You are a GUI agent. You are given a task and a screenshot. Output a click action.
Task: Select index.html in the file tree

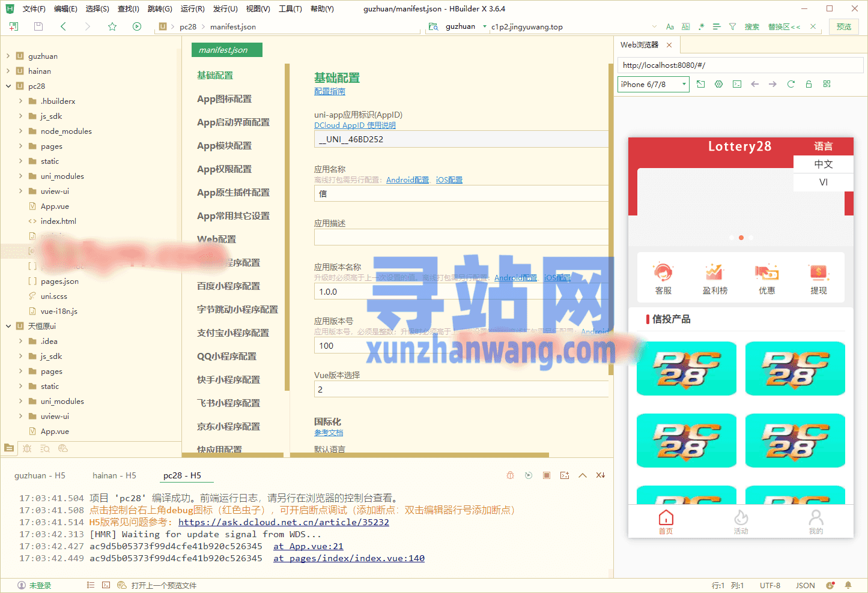(58, 221)
